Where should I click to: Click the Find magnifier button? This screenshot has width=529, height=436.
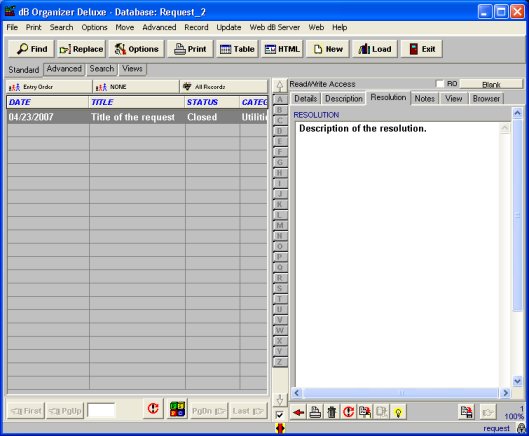pos(31,49)
